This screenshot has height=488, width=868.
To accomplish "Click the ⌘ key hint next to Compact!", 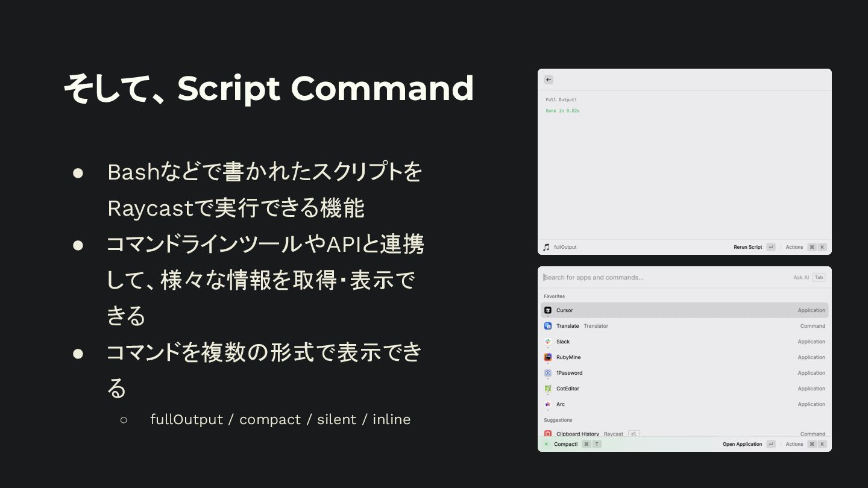I will (586, 444).
